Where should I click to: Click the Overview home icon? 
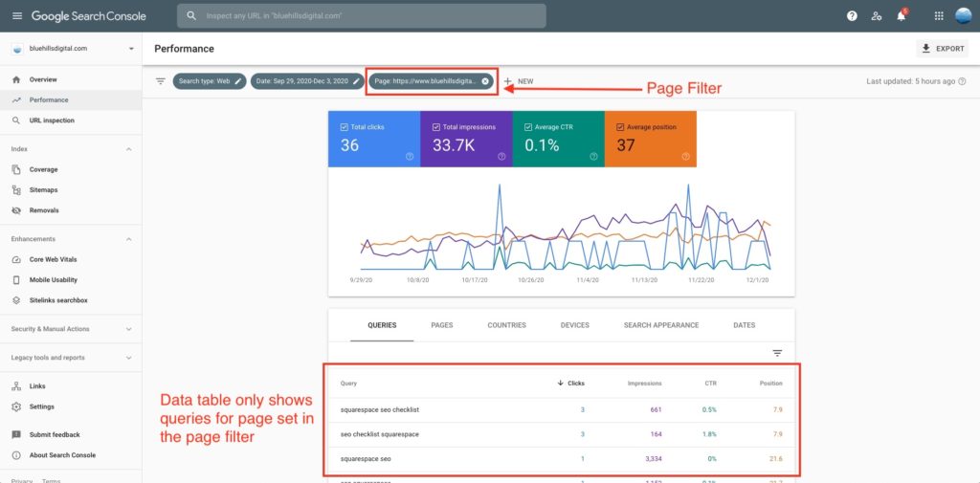[x=16, y=79]
